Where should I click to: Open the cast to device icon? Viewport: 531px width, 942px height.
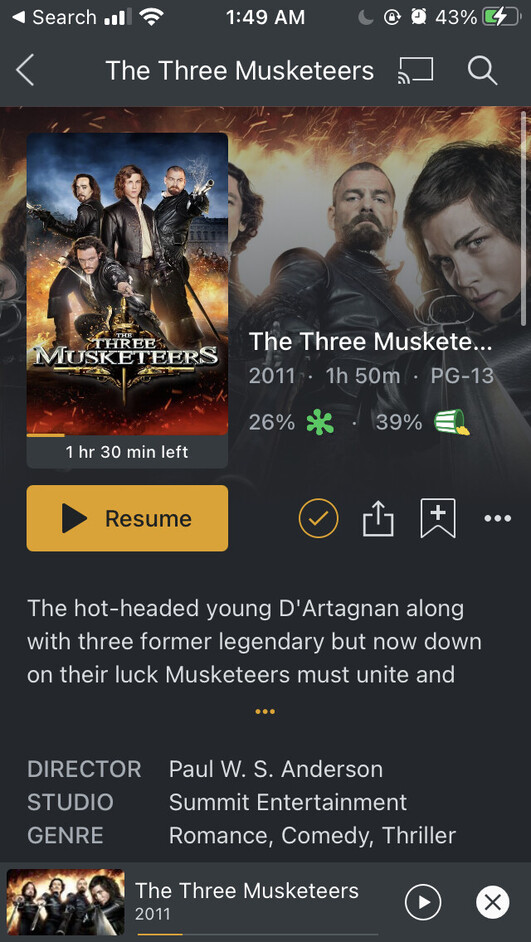415,70
